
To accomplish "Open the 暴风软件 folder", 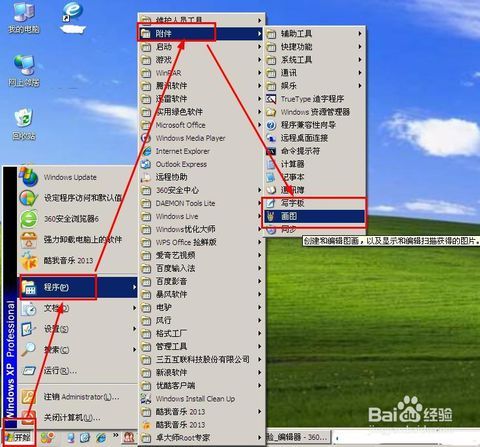I will pos(201,294).
